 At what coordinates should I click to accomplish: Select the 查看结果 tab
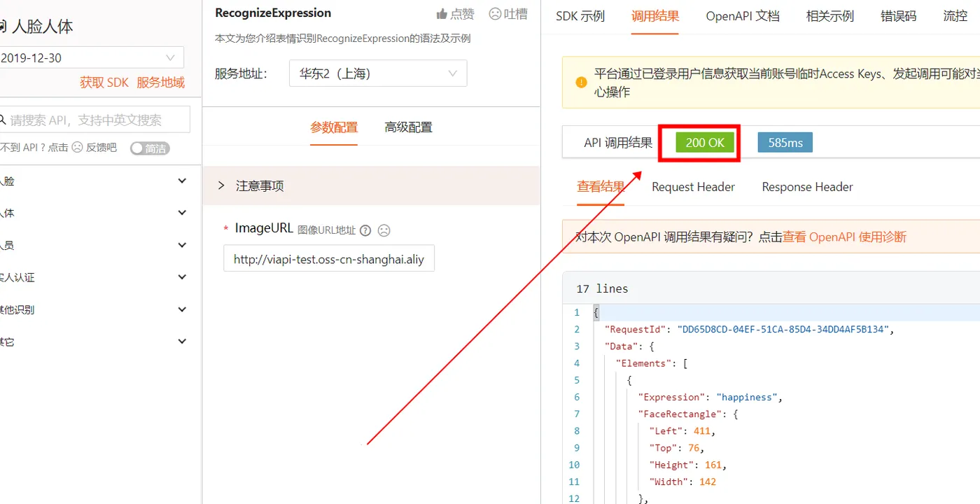[601, 187]
